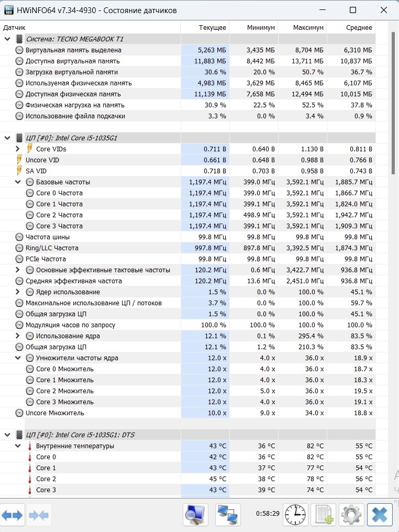
Task: Collapse the Внутренние температуры node
Action: pos(18,446)
